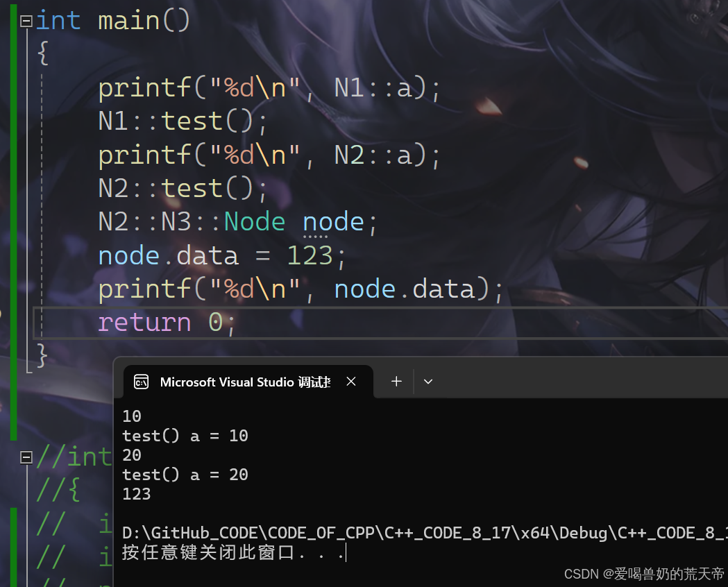728x587 pixels.
Task: Add a new terminal tab with plus
Action: 396,382
